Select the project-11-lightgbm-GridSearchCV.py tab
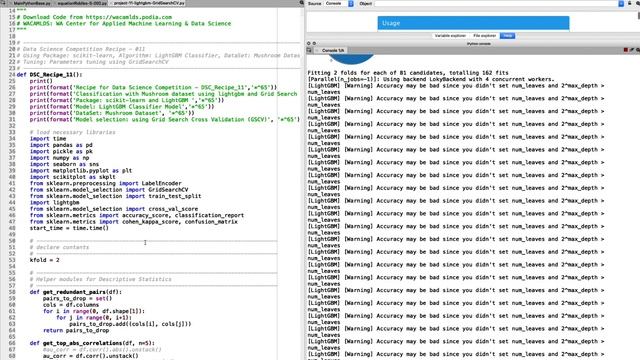Image resolution: width=640 pixels, height=360 pixels. click(x=148, y=3)
